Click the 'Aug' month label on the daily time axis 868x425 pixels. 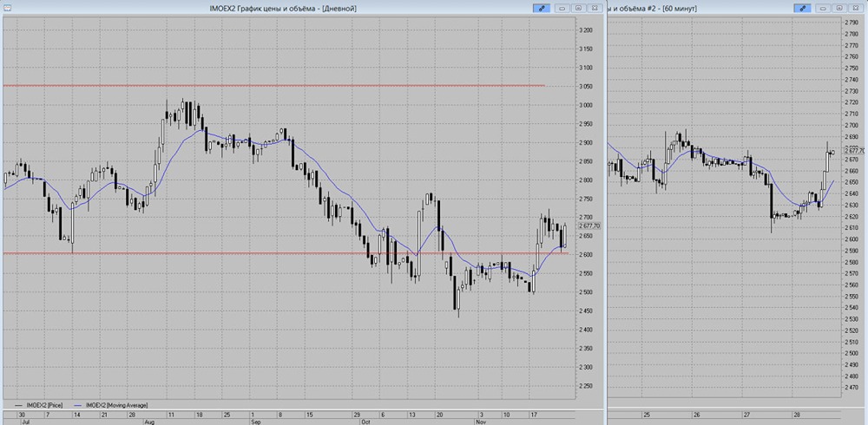(x=149, y=422)
